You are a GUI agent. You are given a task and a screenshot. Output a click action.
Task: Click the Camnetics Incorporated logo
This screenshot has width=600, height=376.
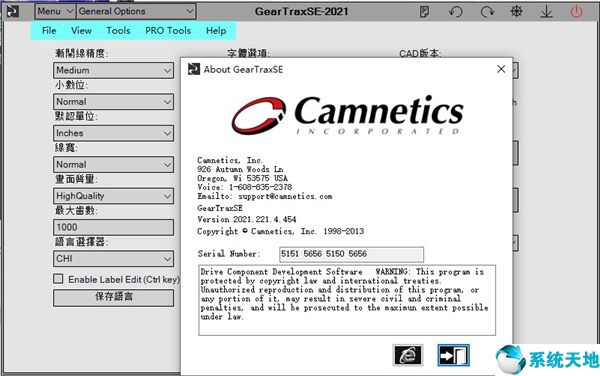coord(347,115)
